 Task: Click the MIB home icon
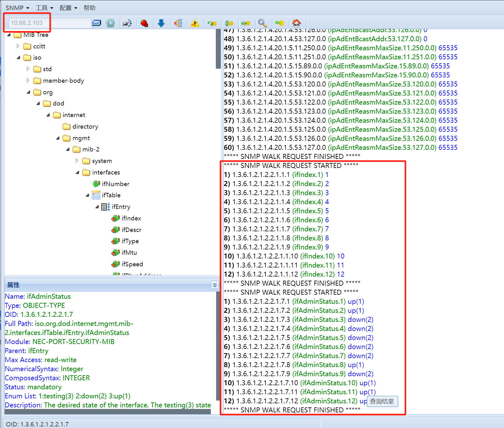coord(296,23)
